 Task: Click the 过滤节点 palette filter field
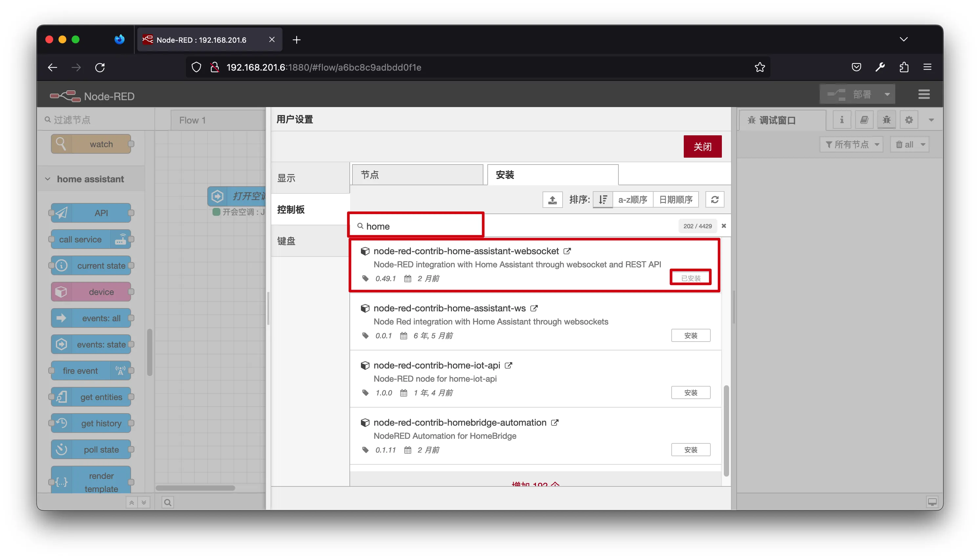(x=96, y=120)
